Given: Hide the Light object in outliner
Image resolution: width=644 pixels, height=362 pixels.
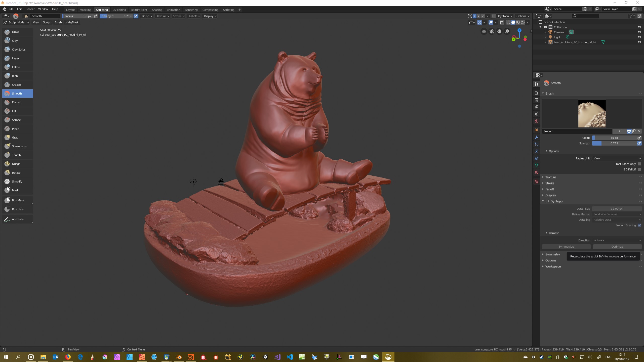Looking at the screenshot, I should point(639,37).
